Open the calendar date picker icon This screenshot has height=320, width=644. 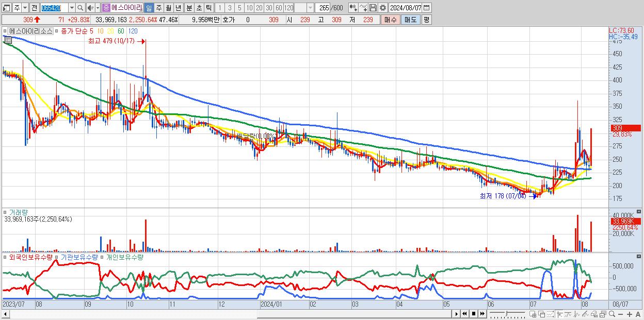pyautogui.click(x=427, y=8)
